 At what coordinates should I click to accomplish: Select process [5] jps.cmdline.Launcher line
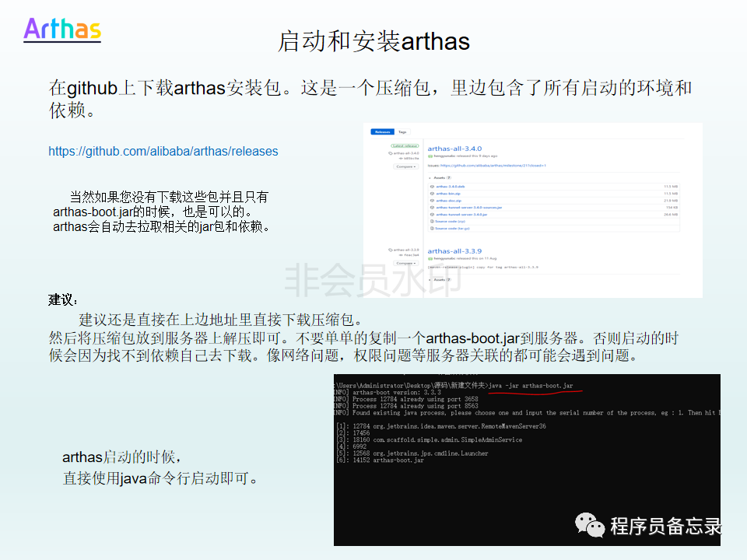pos(412,453)
